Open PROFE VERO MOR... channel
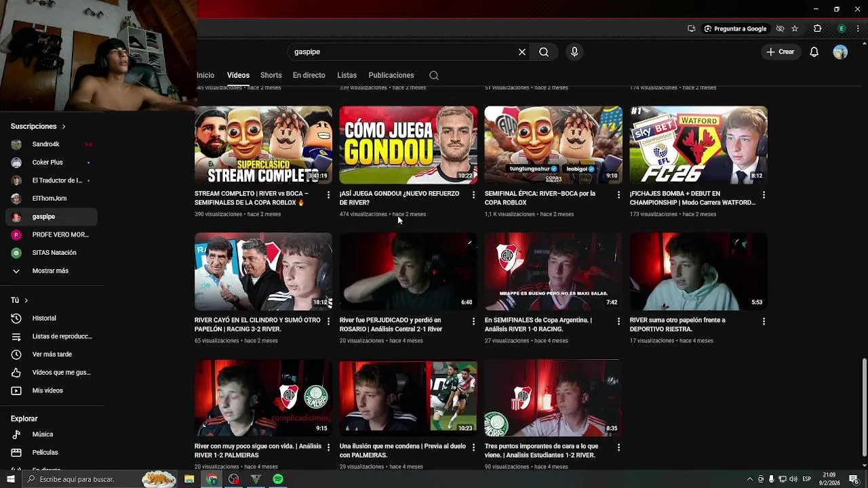Image resolution: width=868 pixels, height=488 pixels. (x=52, y=235)
